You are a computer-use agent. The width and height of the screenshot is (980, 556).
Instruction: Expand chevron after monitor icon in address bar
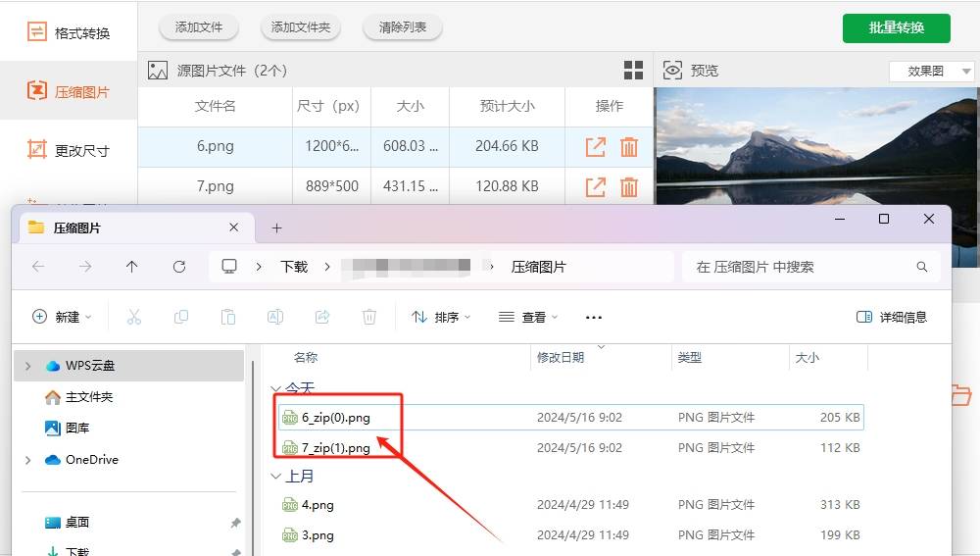coord(258,267)
